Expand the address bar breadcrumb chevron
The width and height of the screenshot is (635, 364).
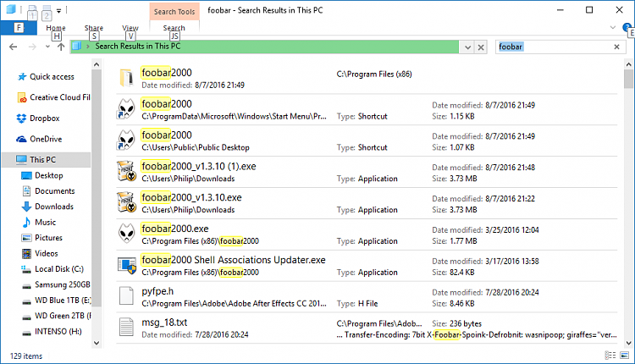pos(87,47)
